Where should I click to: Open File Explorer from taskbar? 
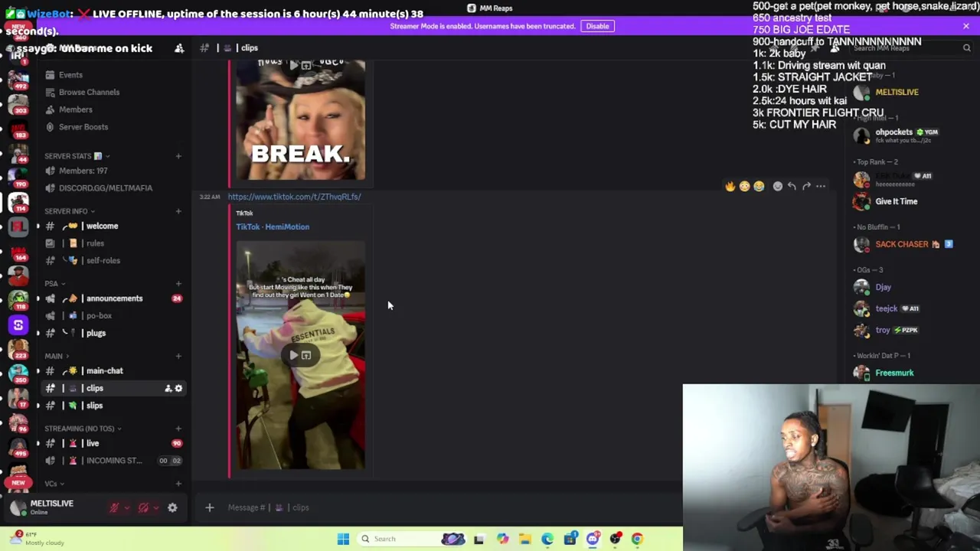[524, 539]
